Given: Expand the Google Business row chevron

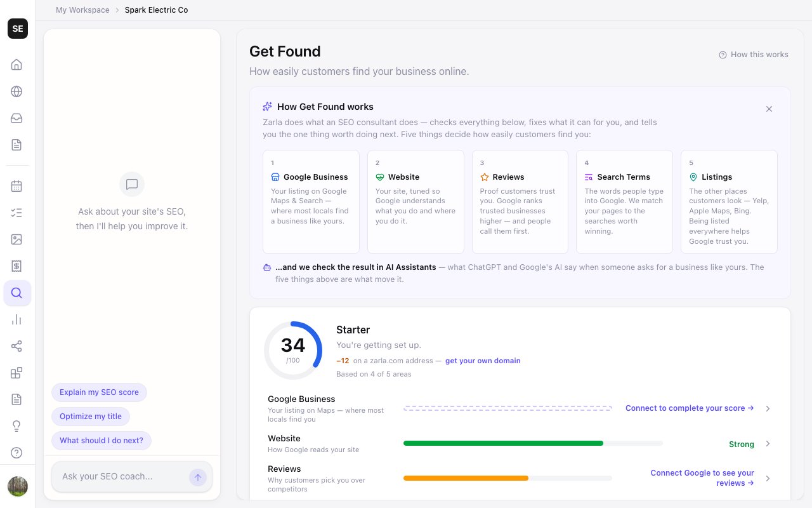Looking at the screenshot, I should 768,408.
